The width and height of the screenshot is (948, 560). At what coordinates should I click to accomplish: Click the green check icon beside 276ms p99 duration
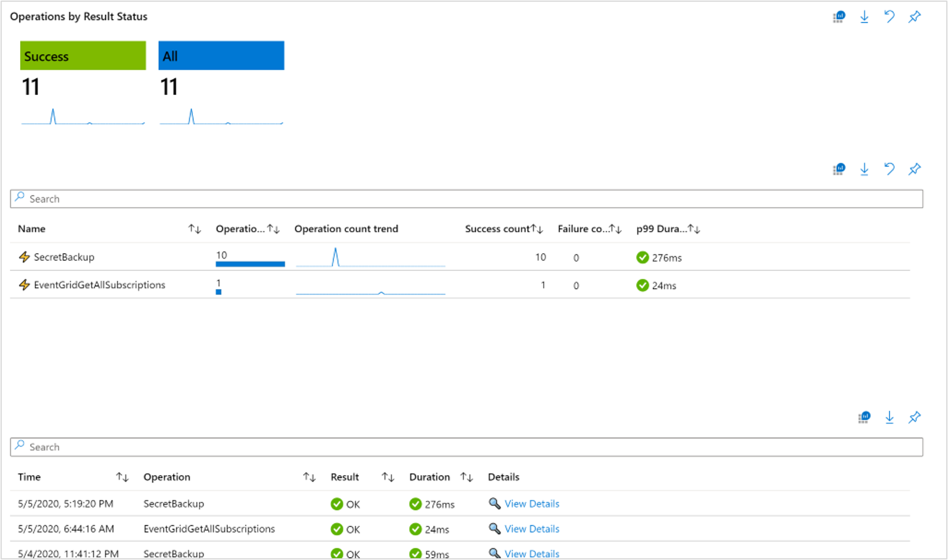[x=642, y=257]
